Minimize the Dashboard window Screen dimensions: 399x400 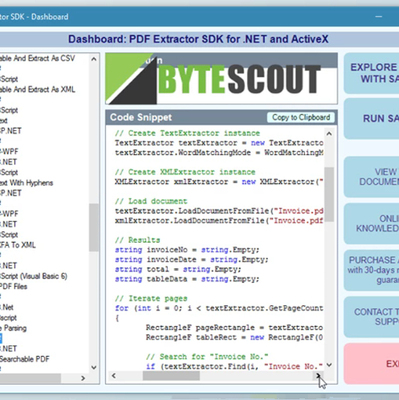378,16
